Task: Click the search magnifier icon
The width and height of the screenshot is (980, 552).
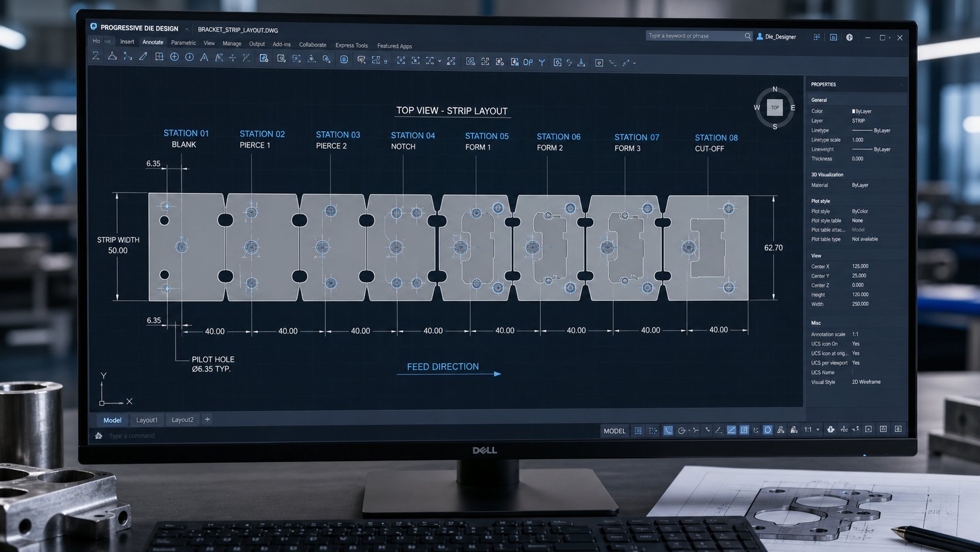Action: coord(747,36)
